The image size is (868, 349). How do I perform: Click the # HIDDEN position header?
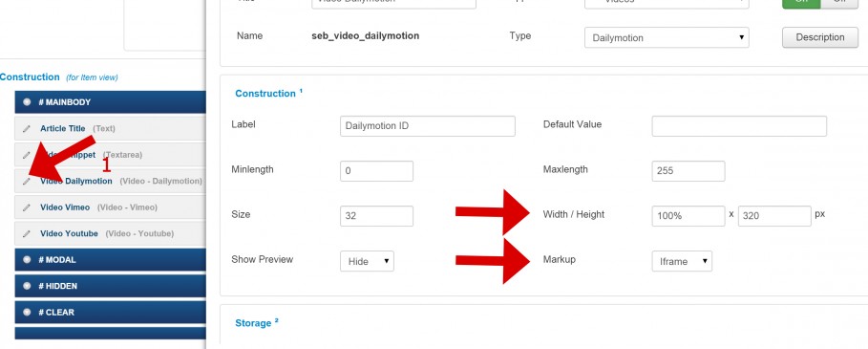pos(110,286)
